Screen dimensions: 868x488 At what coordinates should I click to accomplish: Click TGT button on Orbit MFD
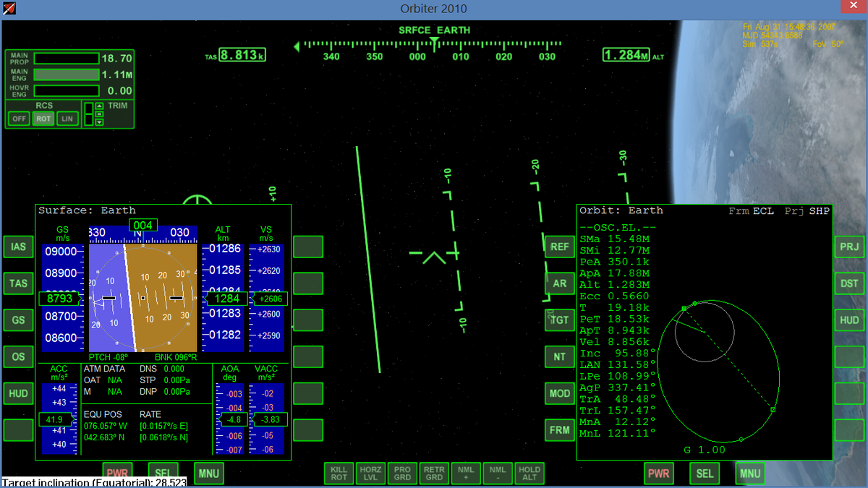[559, 320]
